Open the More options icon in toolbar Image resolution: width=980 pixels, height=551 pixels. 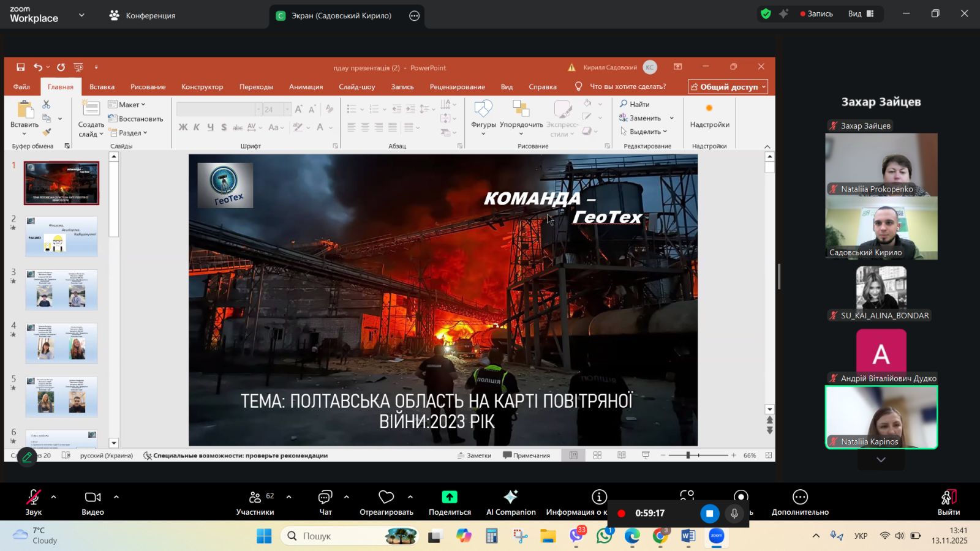pyautogui.click(x=800, y=497)
